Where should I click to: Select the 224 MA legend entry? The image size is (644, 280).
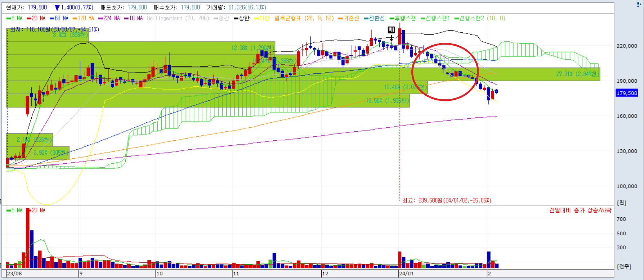109,18
